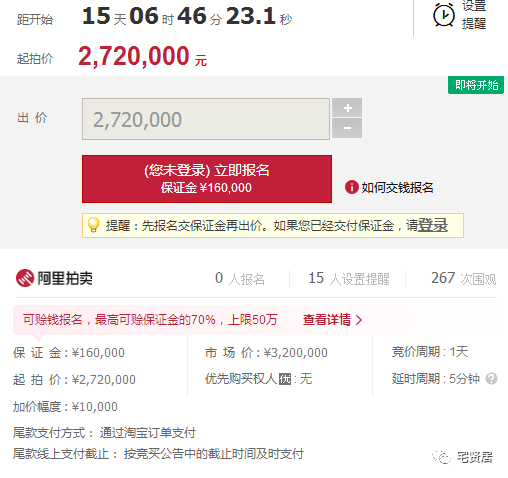508x478 pixels.
Task: Click the chevron after 查看详情
Action: click(359, 320)
